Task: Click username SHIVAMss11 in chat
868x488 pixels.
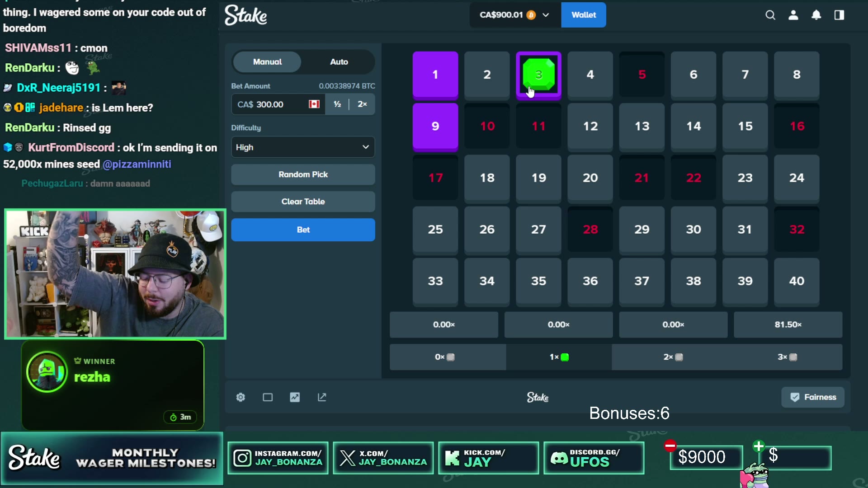Action: (38, 48)
